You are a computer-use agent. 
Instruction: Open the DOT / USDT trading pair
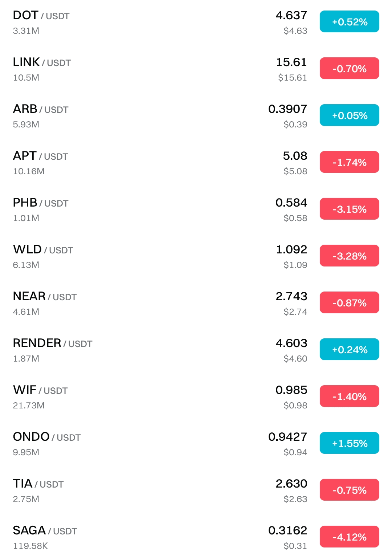41,16
